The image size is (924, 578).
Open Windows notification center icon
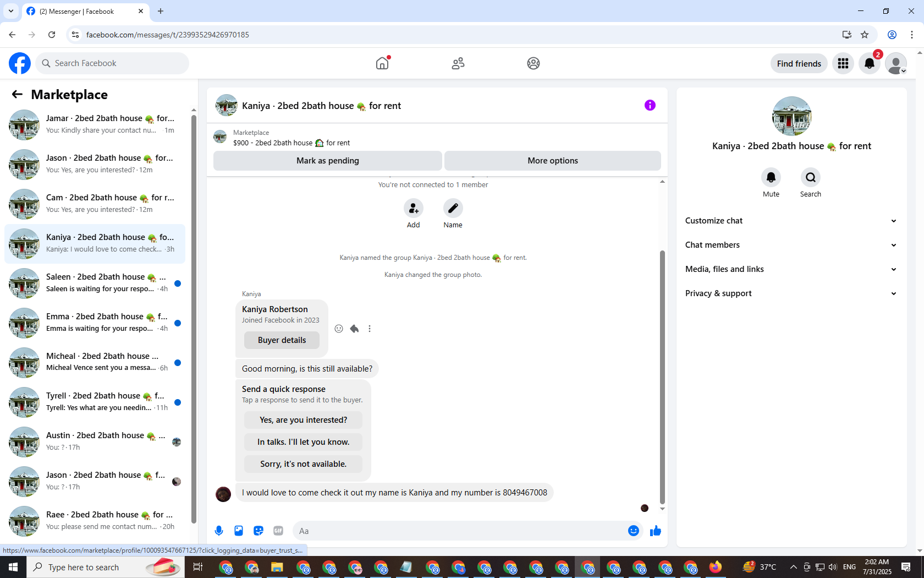pos(906,567)
